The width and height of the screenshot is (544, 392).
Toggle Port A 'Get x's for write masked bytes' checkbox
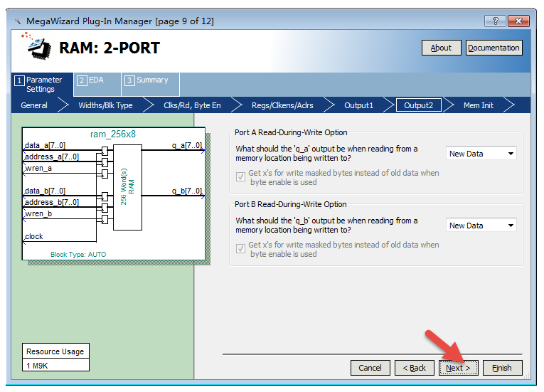point(240,177)
